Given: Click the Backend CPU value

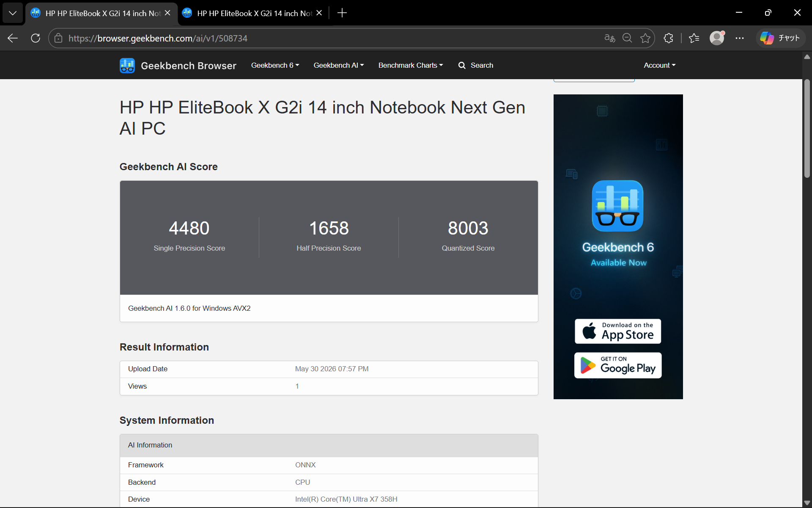Looking at the screenshot, I should (x=302, y=482).
